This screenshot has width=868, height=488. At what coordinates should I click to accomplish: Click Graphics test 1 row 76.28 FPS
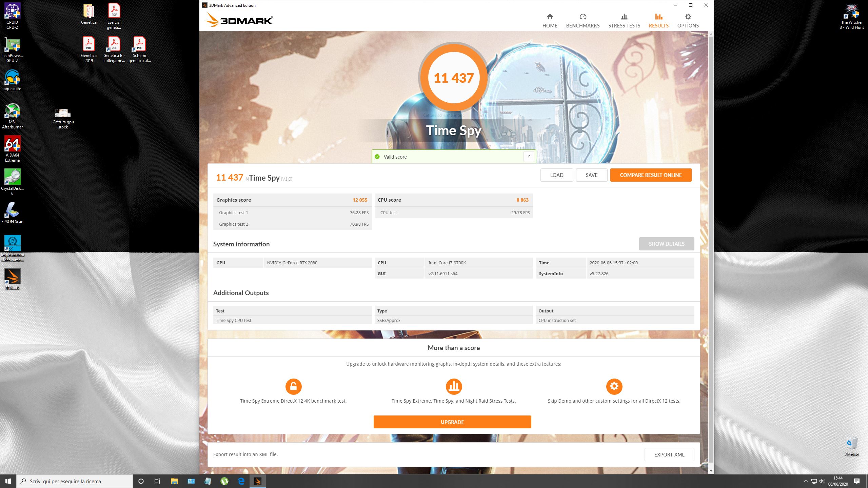292,212
